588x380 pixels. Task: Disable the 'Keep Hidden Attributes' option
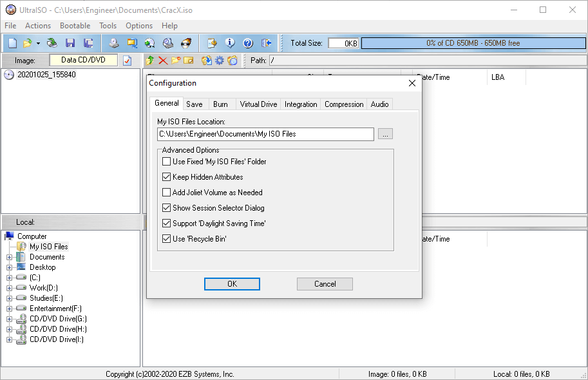pyautogui.click(x=166, y=177)
